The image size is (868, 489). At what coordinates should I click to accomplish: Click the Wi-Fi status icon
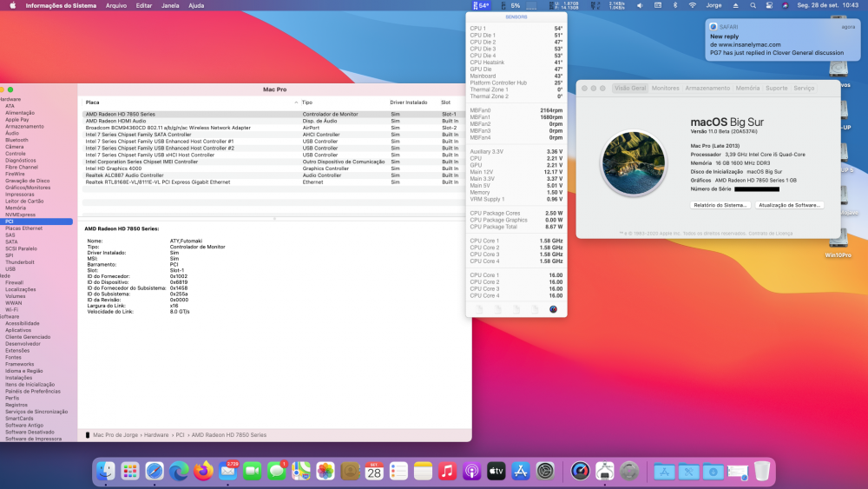point(692,5)
